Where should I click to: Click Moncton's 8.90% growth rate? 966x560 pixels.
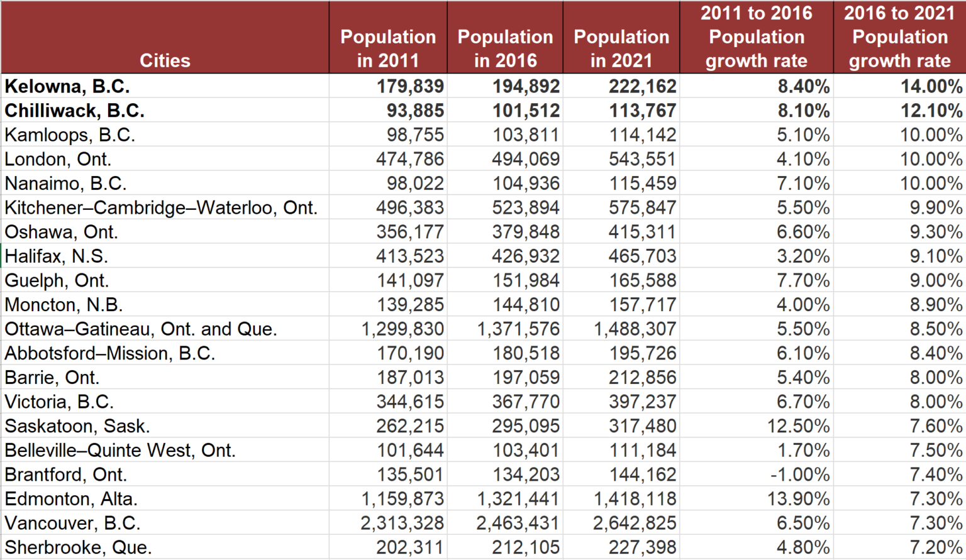tap(900, 304)
